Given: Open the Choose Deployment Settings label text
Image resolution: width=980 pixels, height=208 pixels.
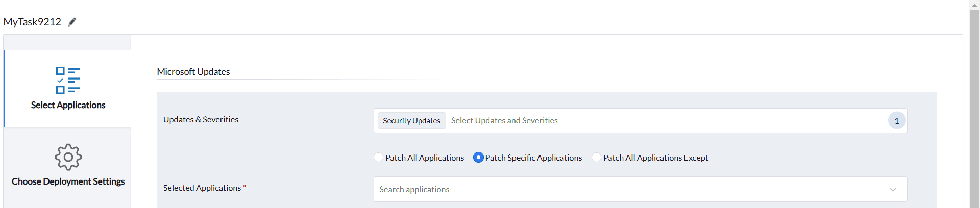Looking at the screenshot, I should pos(68,181).
